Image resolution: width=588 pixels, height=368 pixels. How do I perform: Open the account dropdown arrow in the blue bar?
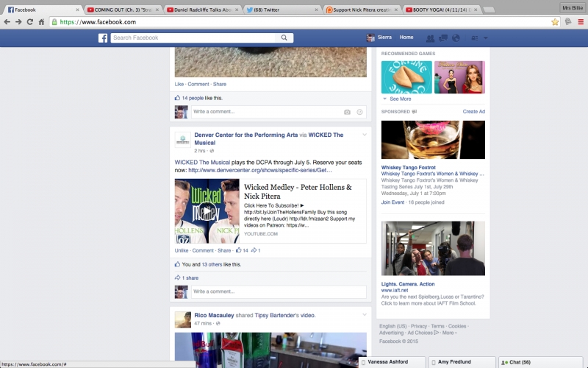tap(486, 38)
